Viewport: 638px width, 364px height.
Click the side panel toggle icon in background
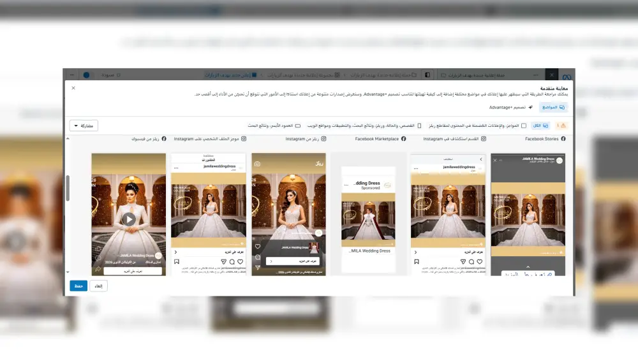tap(427, 75)
